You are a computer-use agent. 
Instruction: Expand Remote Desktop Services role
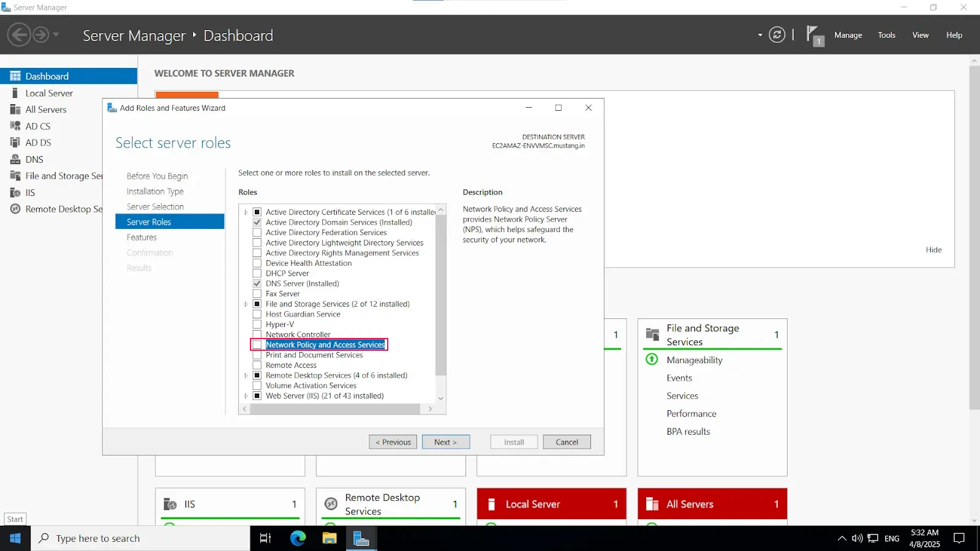click(x=246, y=375)
